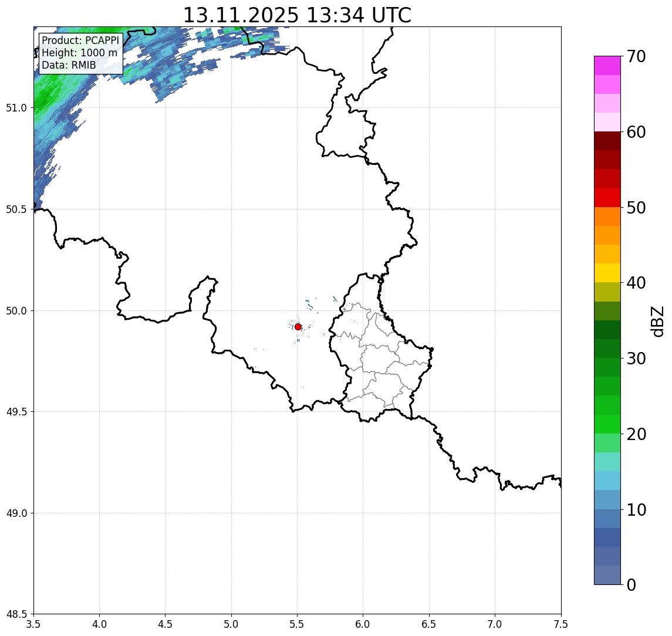Click the title 13.11.2025 13:34 UTC
The height and width of the screenshot is (636, 672).
point(297,15)
